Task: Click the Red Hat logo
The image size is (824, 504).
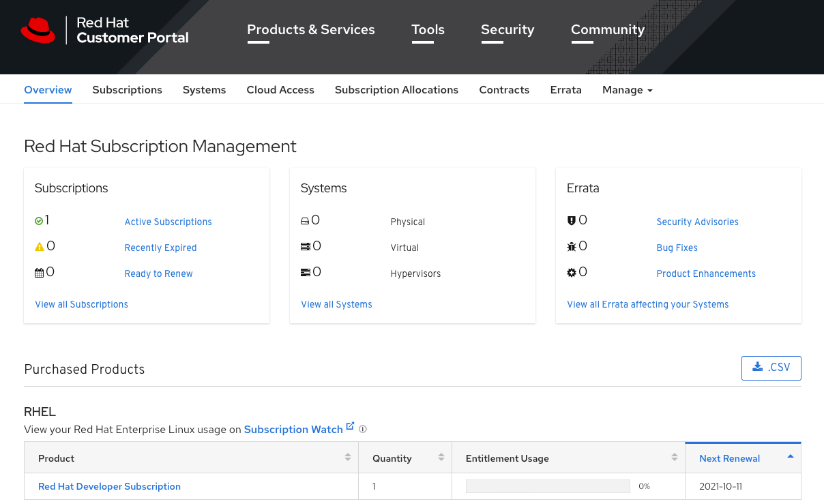Action: pyautogui.click(x=39, y=30)
